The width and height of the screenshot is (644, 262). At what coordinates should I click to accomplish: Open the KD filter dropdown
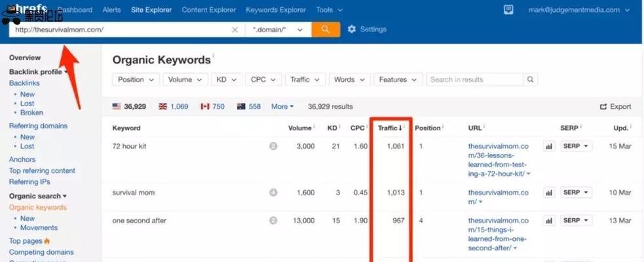(x=227, y=80)
